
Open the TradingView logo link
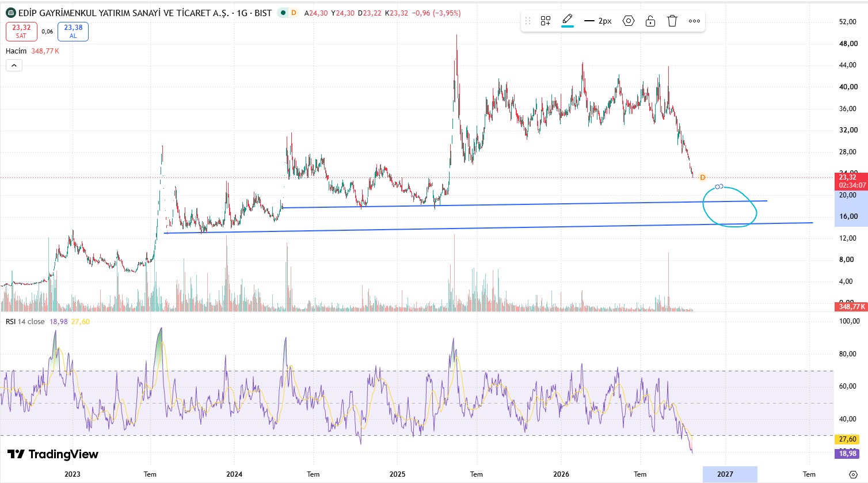pyautogui.click(x=53, y=454)
